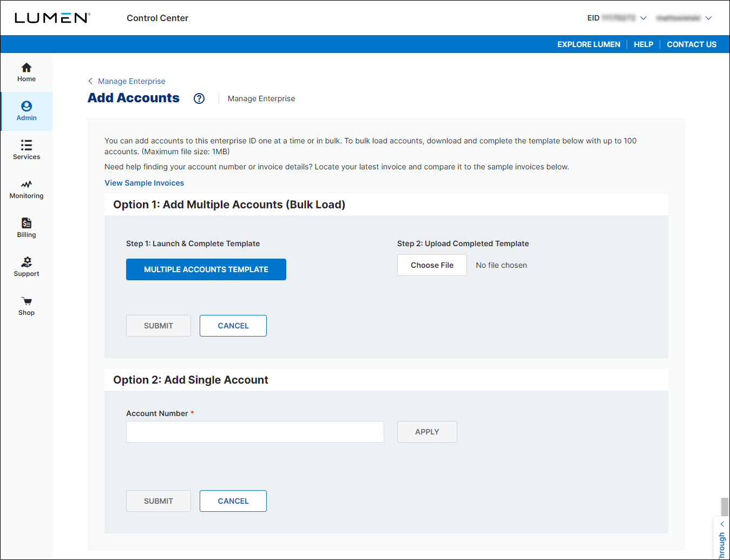The image size is (730, 560).
Task: Click Submit under Option 1 bulk load
Action: coord(159,326)
